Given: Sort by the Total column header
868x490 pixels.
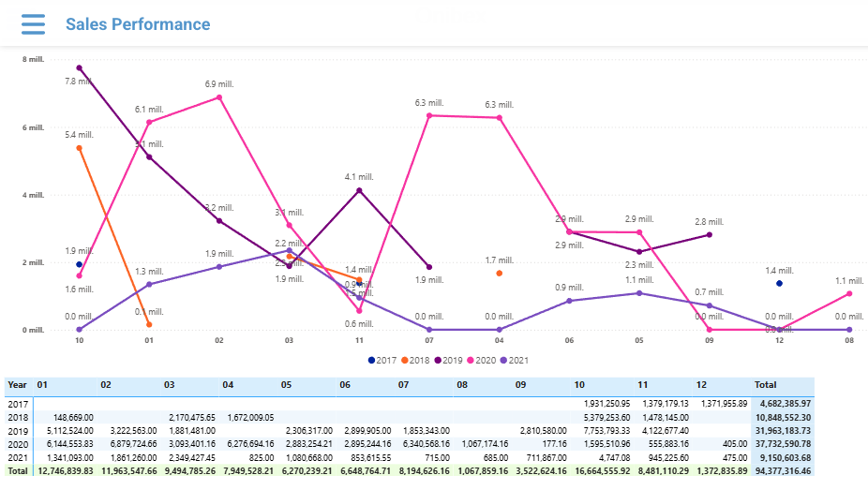Looking at the screenshot, I should (766, 385).
